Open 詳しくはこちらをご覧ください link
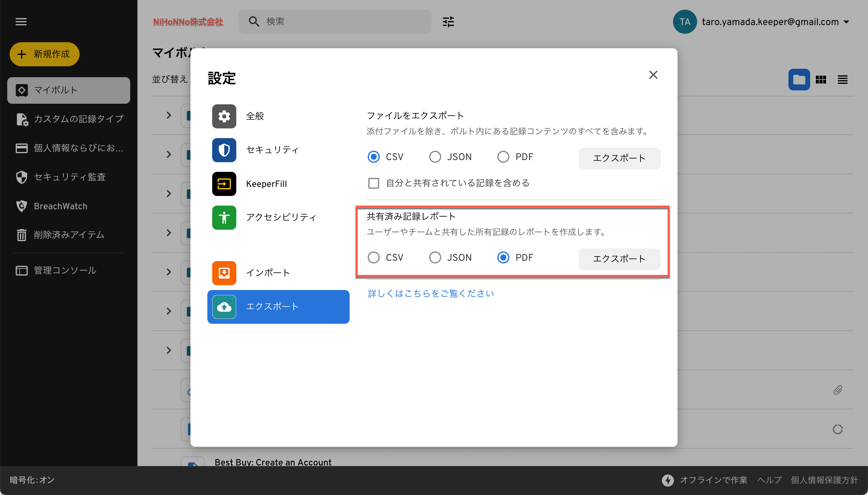Image resolution: width=868 pixels, height=495 pixels. (431, 293)
